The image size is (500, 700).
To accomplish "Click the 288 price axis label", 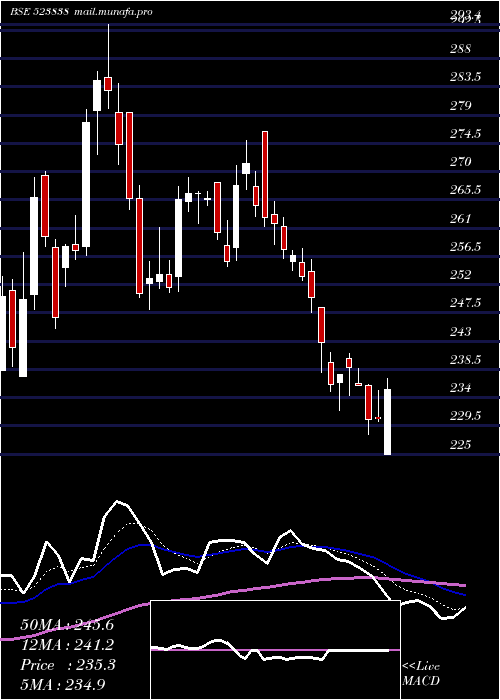I will click(x=461, y=49).
